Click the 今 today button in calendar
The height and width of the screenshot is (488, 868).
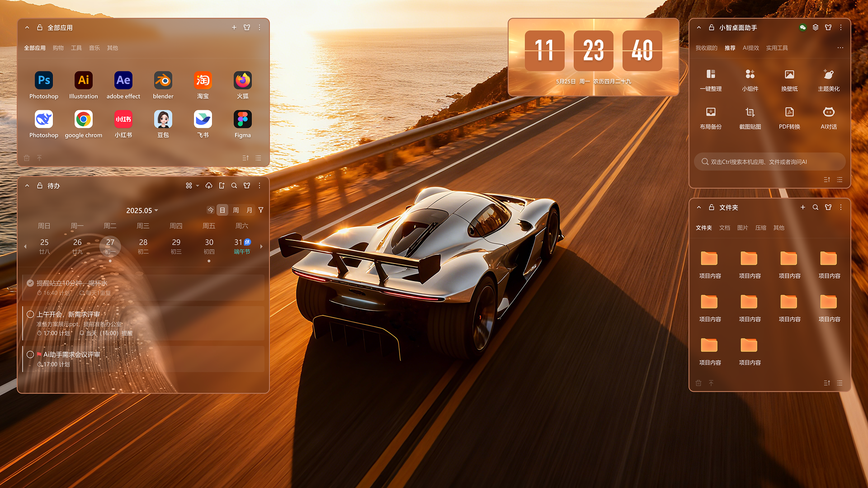point(210,210)
